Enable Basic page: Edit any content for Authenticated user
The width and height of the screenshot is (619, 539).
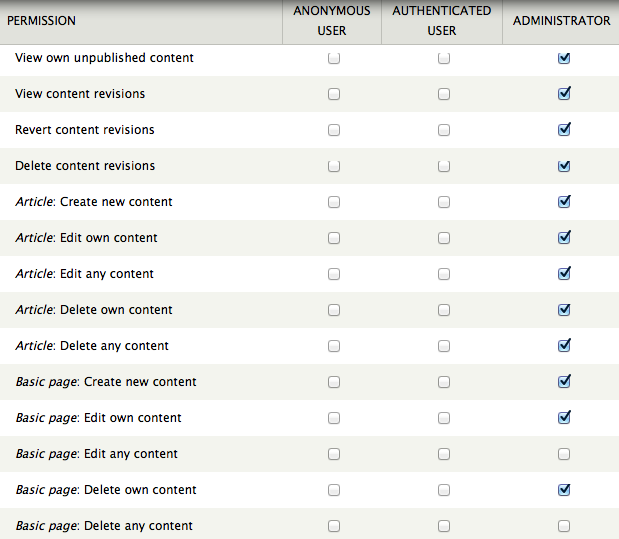coord(444,454)
